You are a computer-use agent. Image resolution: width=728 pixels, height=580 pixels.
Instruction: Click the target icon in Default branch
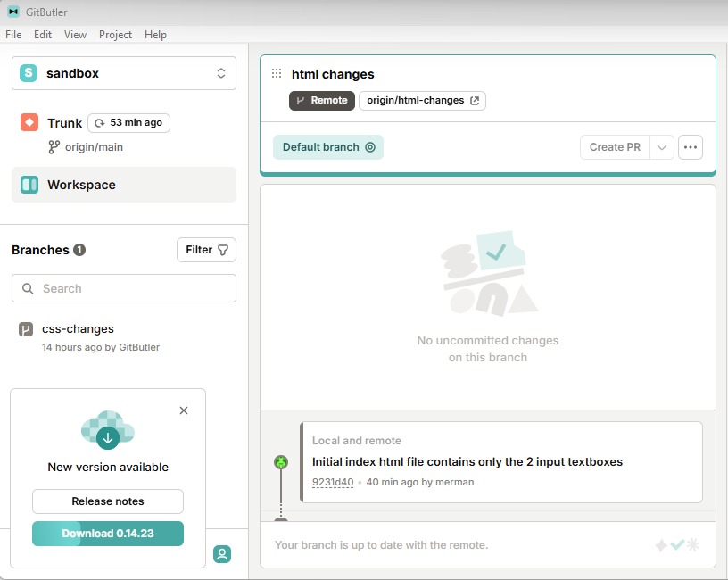370,147
